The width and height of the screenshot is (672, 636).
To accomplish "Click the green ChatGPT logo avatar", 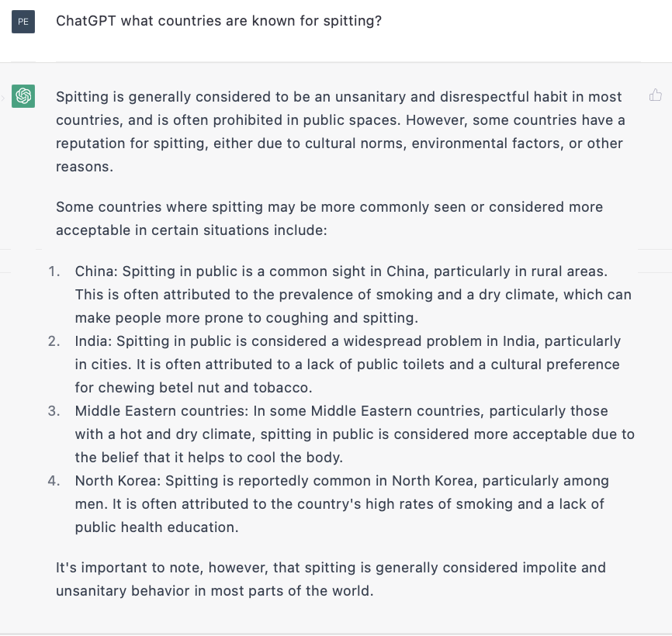I will coord(23,96).
